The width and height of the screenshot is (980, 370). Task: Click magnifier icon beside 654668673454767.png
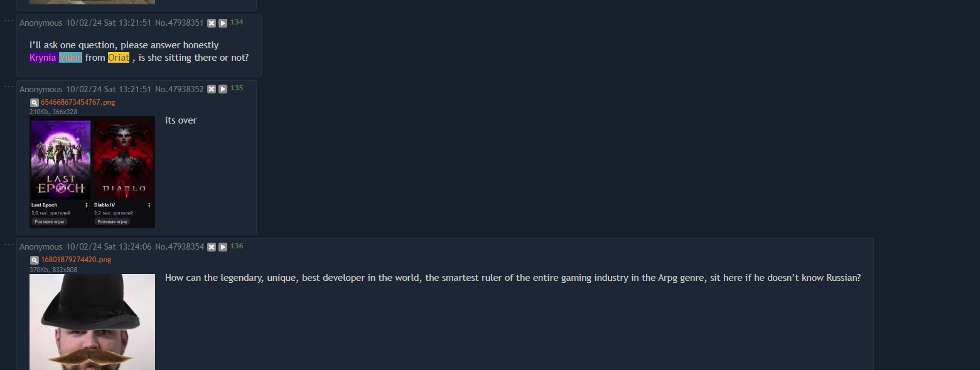(x=34, y=102)
